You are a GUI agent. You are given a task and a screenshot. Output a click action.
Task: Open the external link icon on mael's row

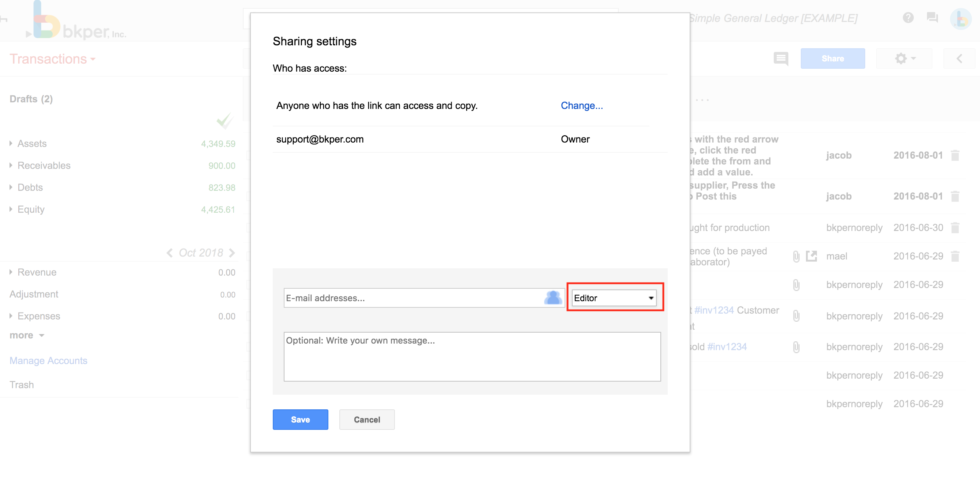tap(812, 256)
